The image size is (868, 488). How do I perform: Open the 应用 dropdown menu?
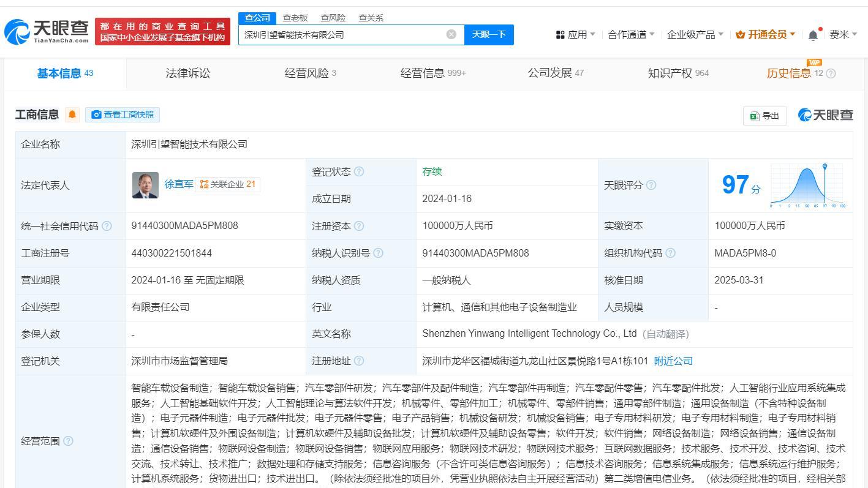click(x=576, y=35)
